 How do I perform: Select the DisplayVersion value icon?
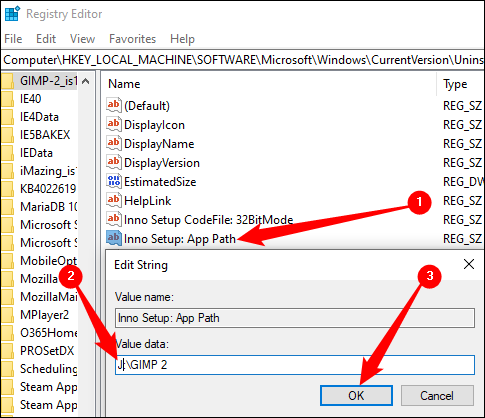tap(113, 162)
